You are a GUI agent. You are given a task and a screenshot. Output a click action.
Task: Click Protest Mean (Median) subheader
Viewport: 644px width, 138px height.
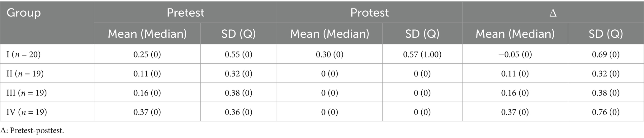[330, 34]
